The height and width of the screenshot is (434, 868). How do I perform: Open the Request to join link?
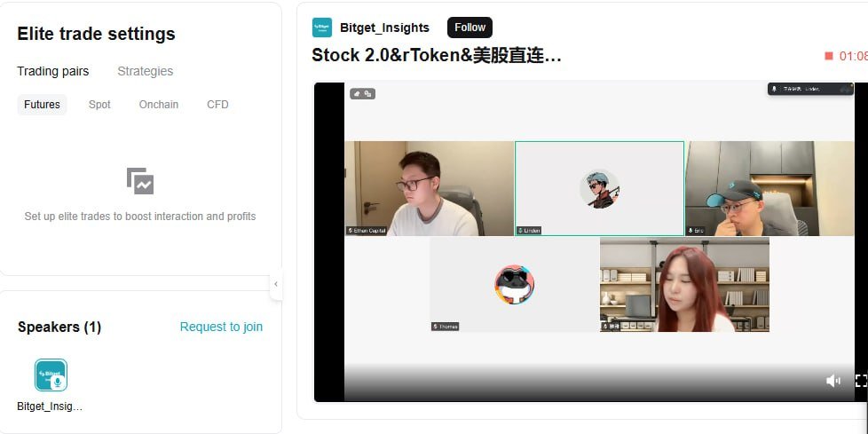coord(221,327)
